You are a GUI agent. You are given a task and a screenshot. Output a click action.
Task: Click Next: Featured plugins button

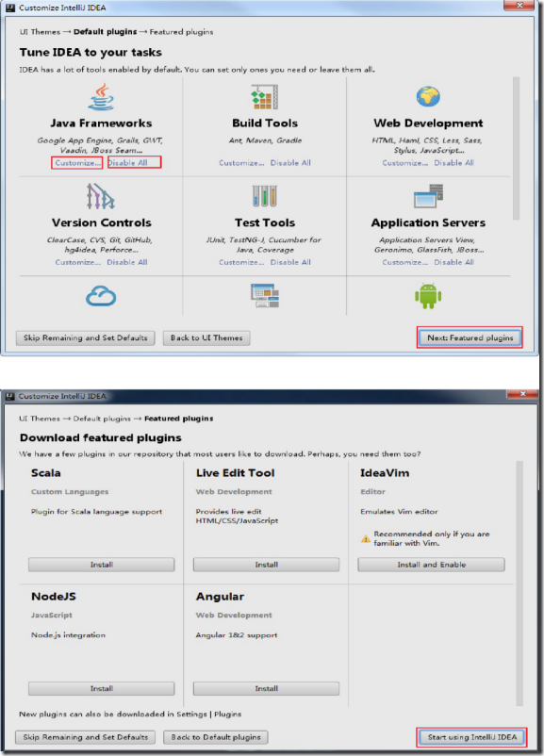(470, 337)
